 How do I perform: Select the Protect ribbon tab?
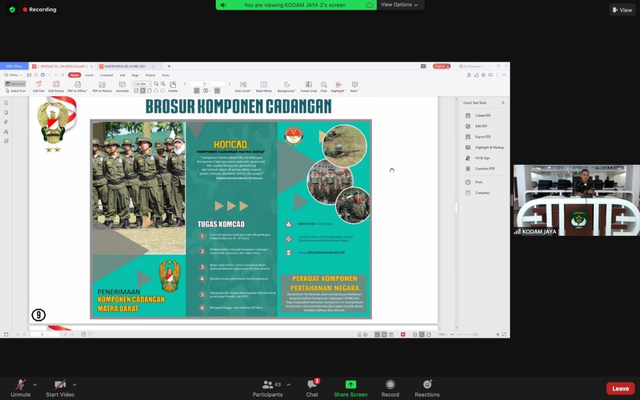click(x=150, y=75)
